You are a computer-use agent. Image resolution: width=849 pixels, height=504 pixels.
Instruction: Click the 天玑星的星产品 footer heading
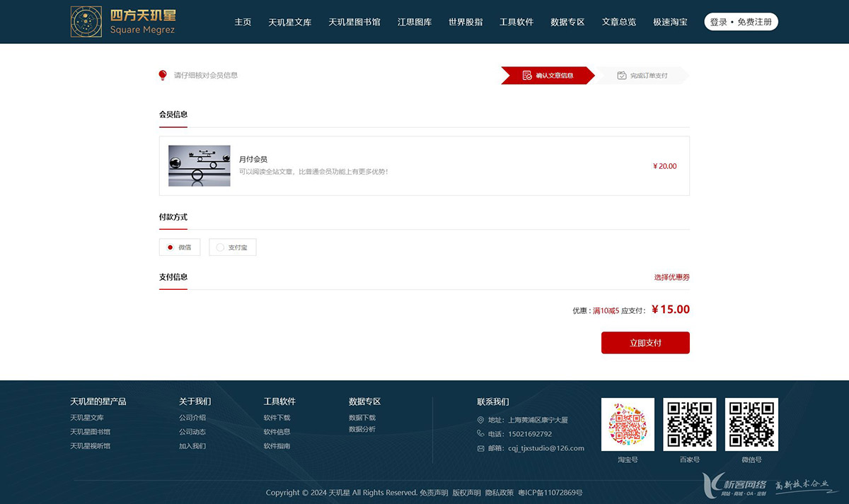click(98, 402)
